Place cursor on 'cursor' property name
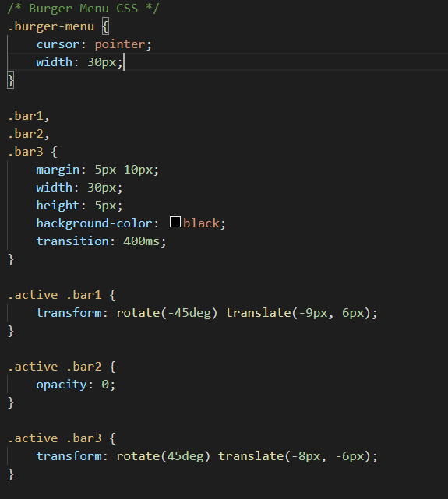This screenshot has height=499, width=448. pos(58,44)
